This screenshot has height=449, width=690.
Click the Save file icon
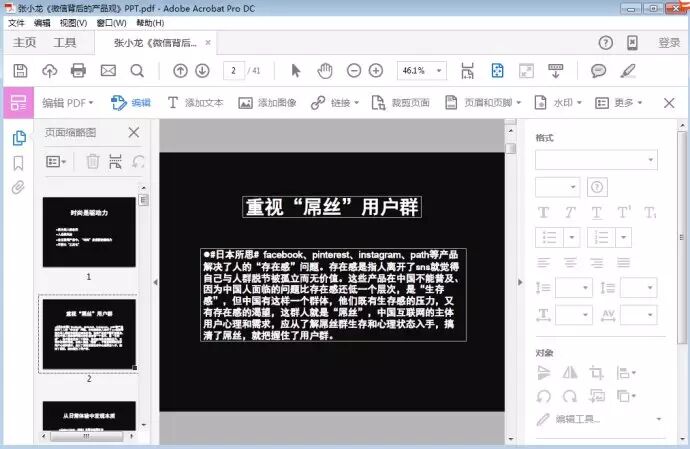point(20,70)
